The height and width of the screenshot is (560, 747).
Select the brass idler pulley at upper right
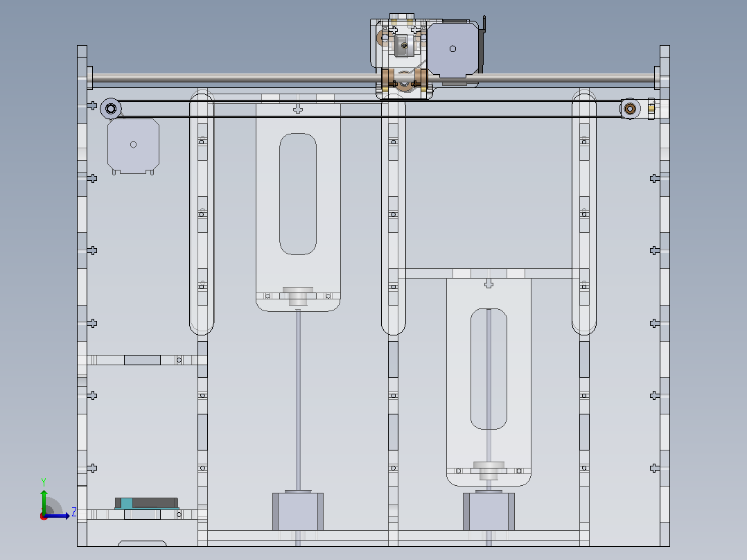pyautogui.click(x=630, y=109)
